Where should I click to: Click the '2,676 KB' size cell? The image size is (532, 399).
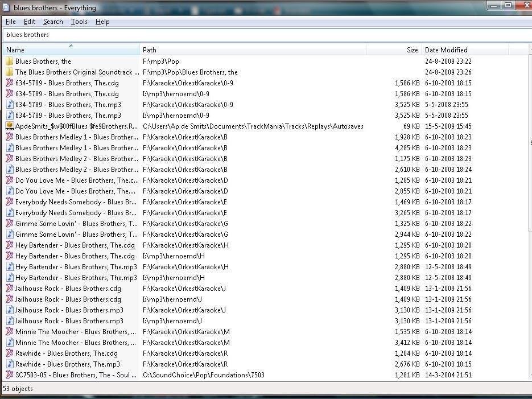(x=407, y=364)
